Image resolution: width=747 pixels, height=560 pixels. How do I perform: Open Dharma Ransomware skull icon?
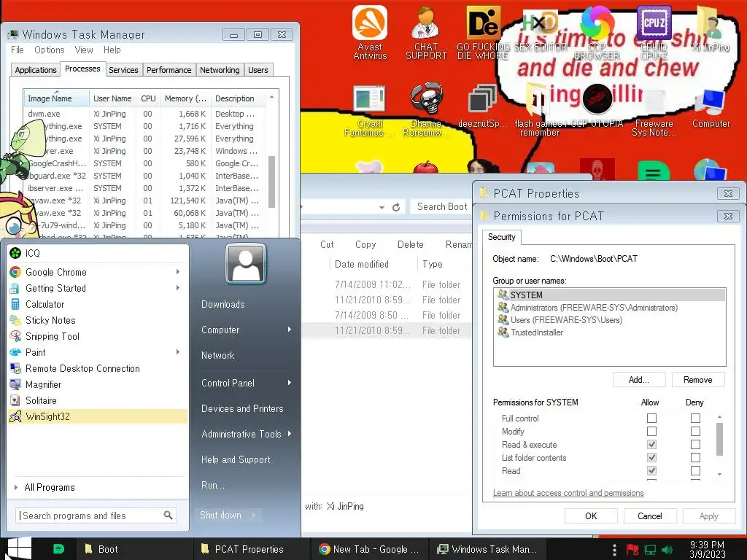click(426, 109)
